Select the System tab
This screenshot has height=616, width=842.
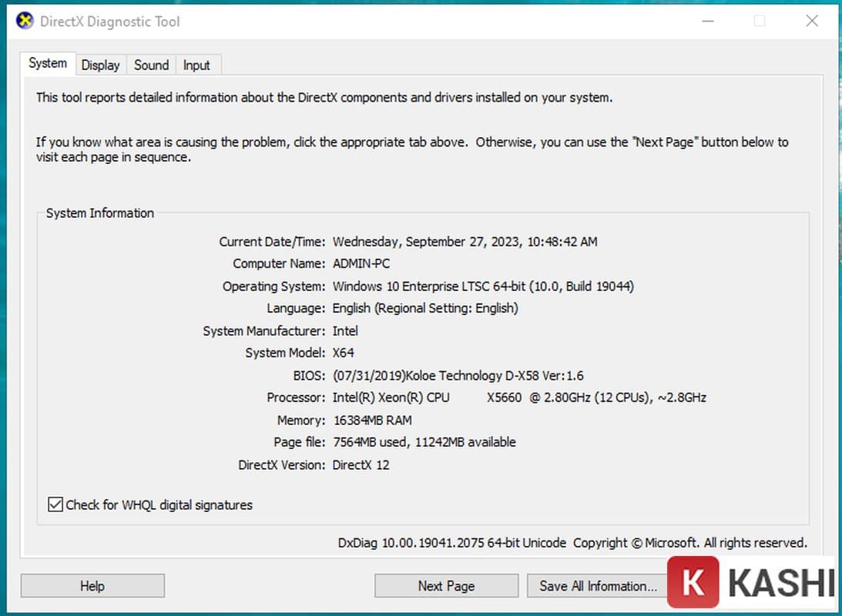click(x=48, y=64)
